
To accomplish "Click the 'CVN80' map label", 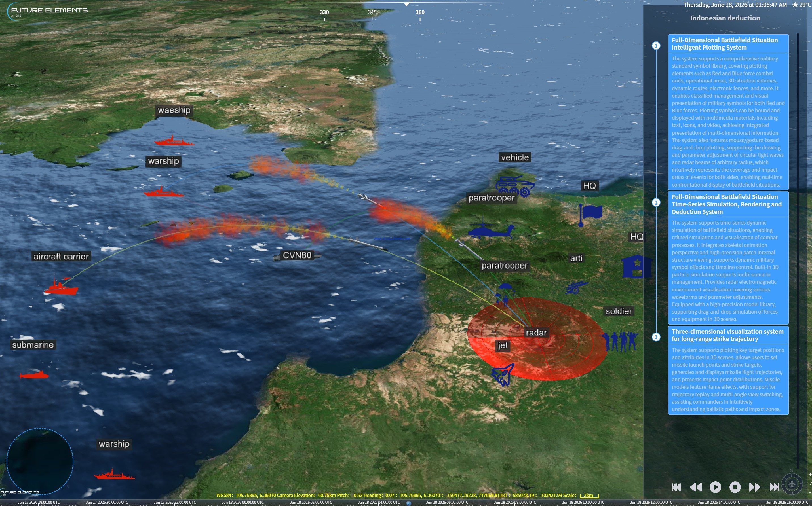I will [297, 255].
